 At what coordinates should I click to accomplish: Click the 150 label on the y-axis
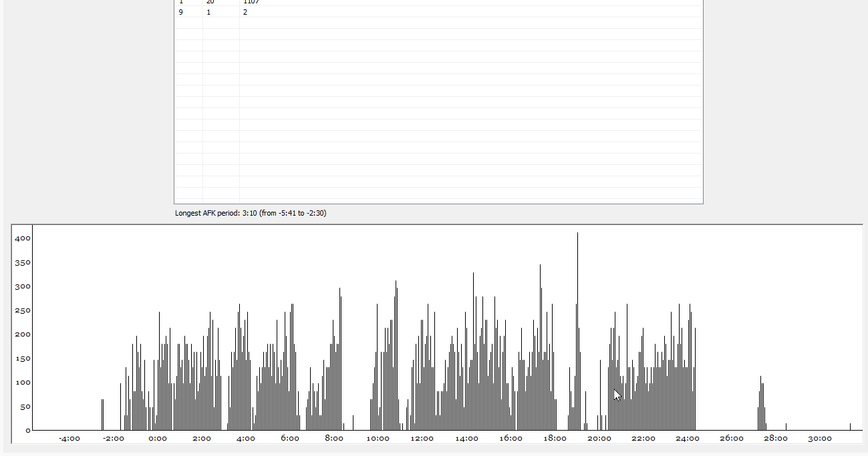coord(23,359)
